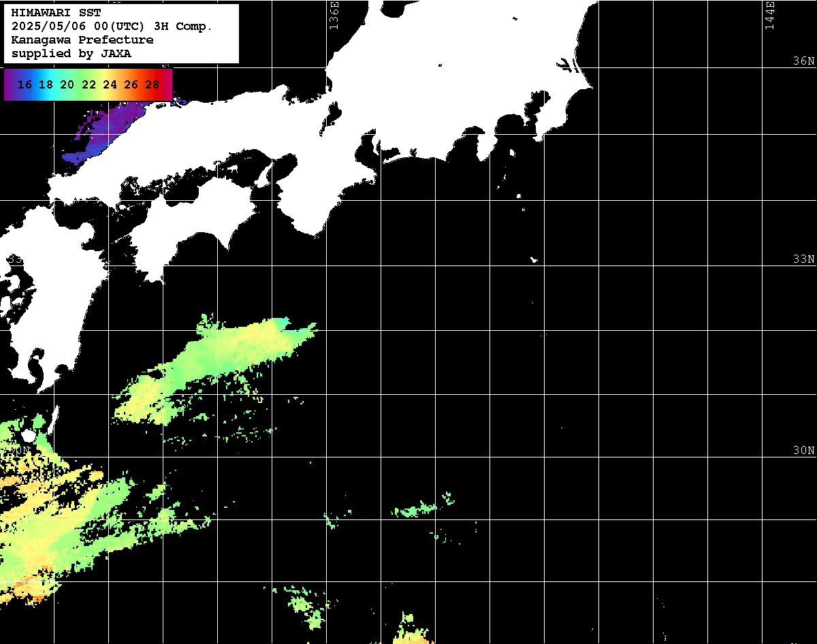Click the 144E longitude label
The height and width of the screenshot is (644, 817).
click(769, 15)
